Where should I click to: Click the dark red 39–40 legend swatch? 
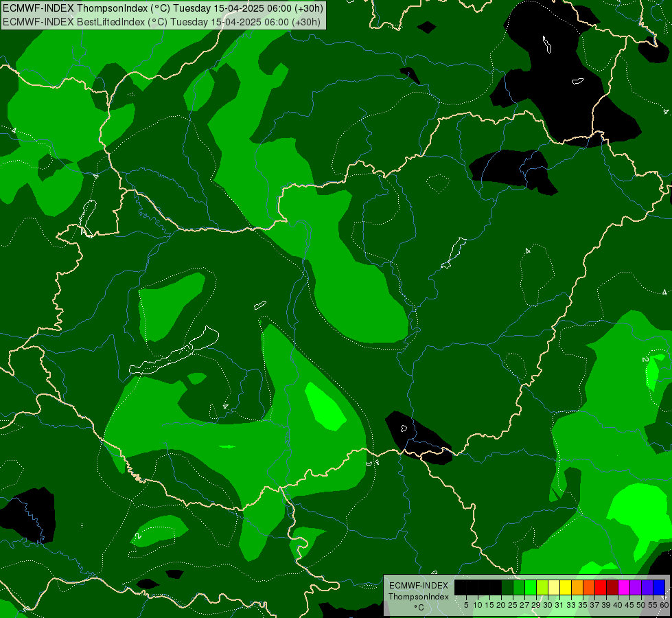coord(612,587)
